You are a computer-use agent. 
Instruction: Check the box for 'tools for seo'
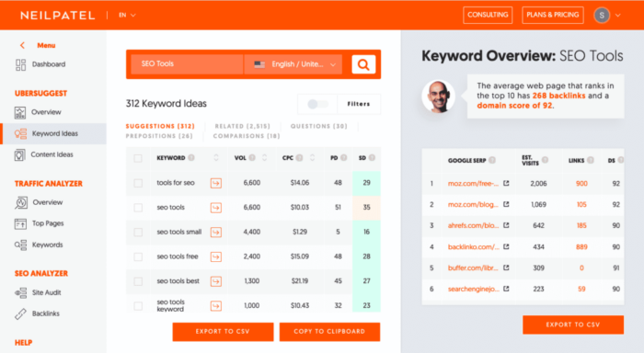click(x=138, y=183)
